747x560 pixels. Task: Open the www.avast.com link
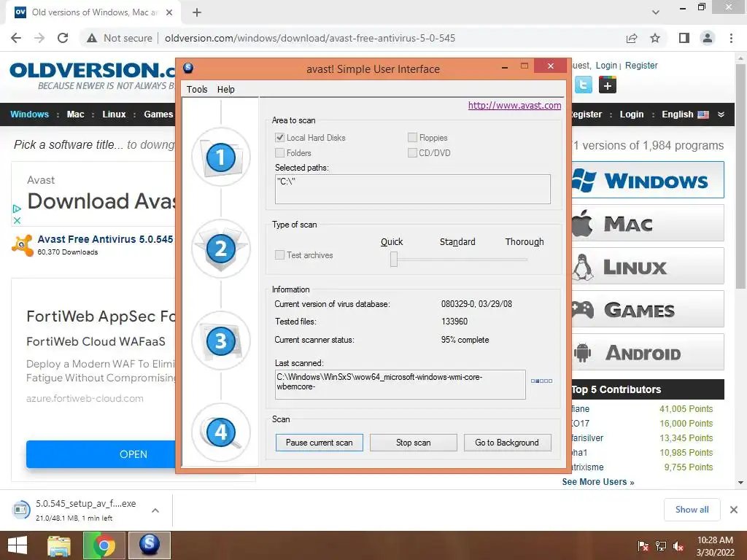tap(514, 105)
